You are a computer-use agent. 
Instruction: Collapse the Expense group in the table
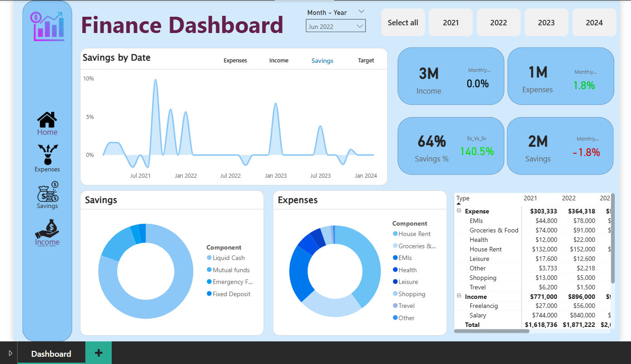pos(458,211)
